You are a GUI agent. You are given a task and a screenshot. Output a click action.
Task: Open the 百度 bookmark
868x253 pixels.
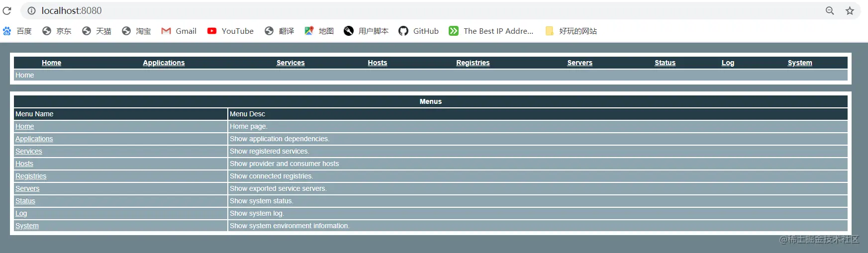click(x=17, y=31)
